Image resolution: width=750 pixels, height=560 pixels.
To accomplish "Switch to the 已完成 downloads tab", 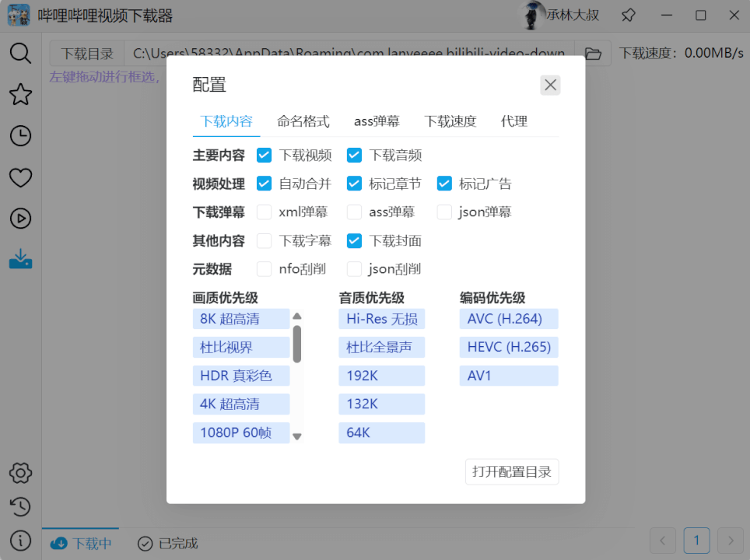I will pyautogui.click(x=166, y=543).
